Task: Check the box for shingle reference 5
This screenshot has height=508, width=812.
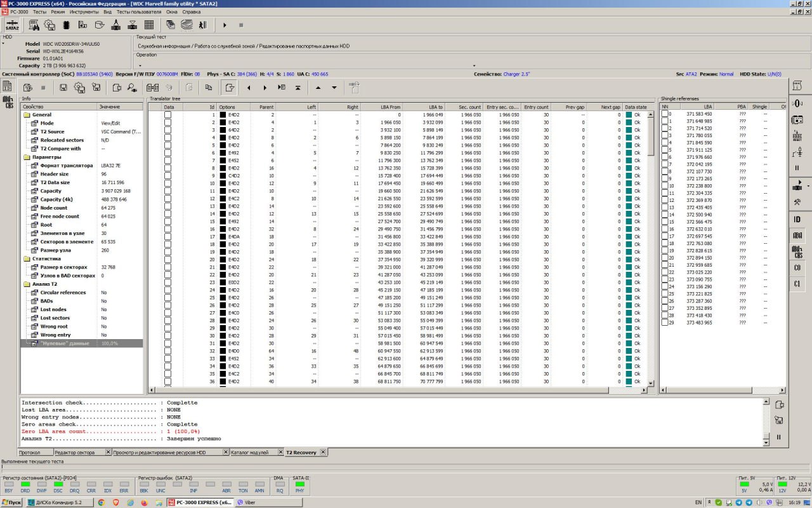Action: point(665,150)
